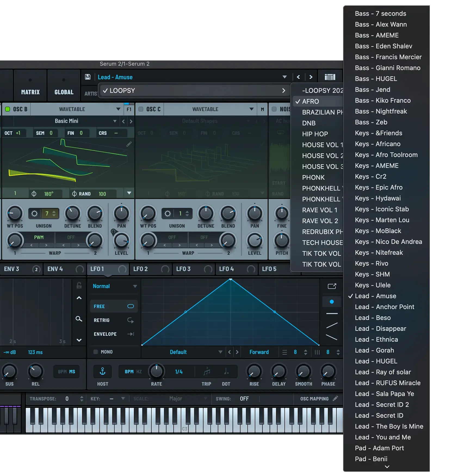Click the LFO RATE knob

(x=157, y=372)
